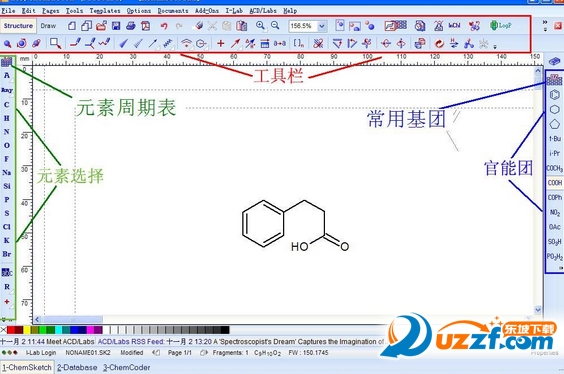Click the I-Lab Login link

(41, 353)
